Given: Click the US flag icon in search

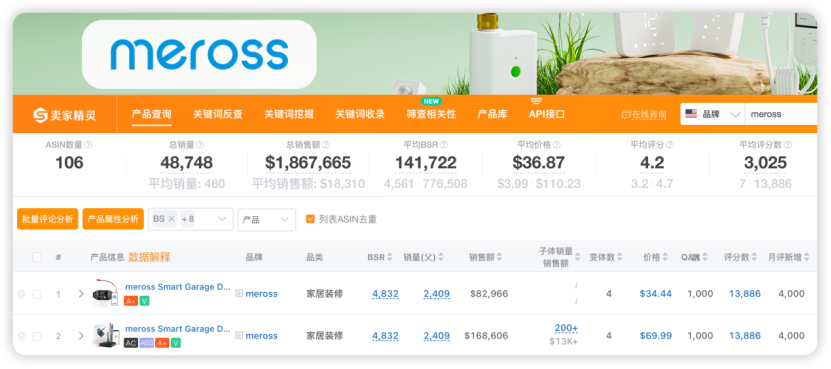Looking at the screenshot, I should [x=691, y=114].
